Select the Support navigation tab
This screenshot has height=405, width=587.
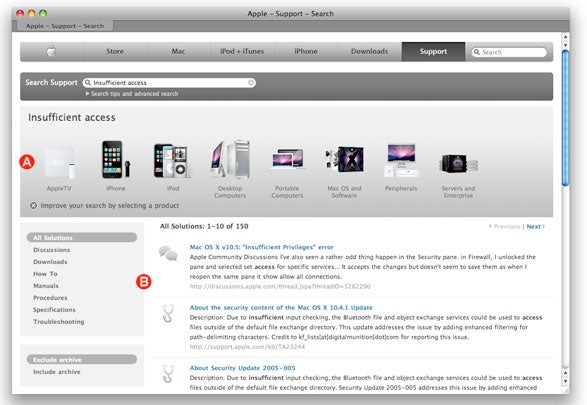pos(433,51)
